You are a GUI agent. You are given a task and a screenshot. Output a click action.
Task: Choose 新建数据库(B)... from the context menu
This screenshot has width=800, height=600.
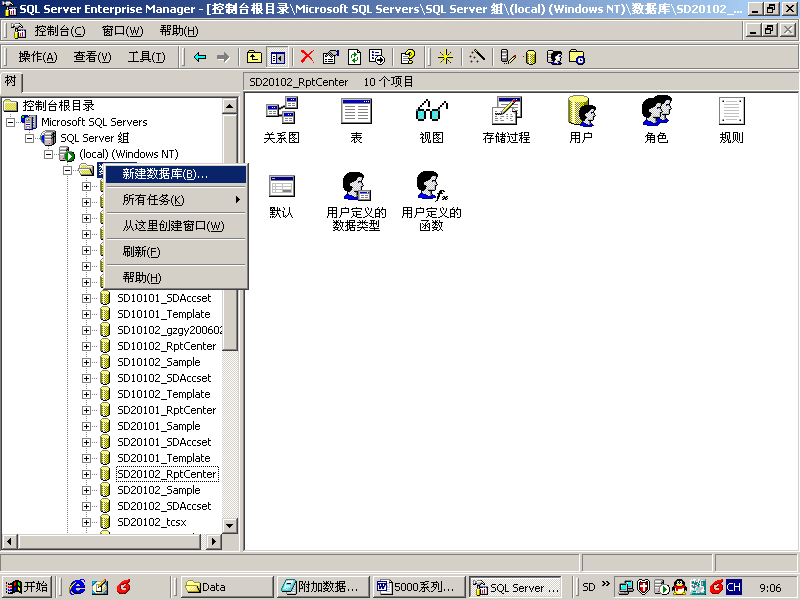pyautogui.click(x=176, y=174)
